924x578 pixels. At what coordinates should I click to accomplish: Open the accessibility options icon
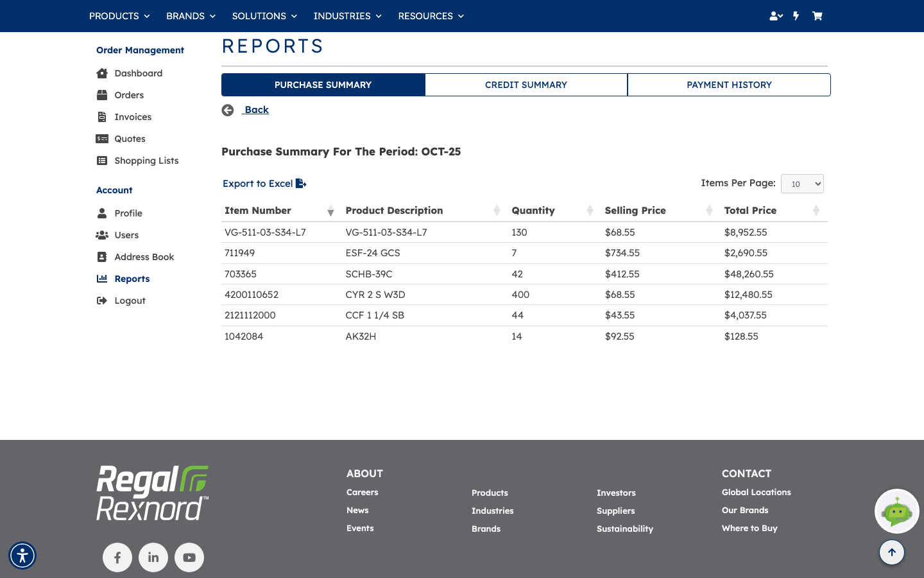point(22,556)
